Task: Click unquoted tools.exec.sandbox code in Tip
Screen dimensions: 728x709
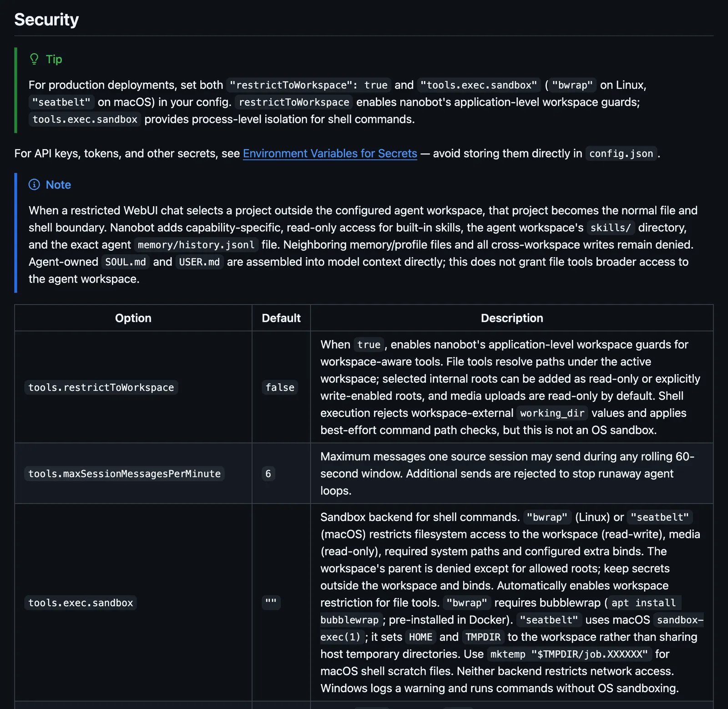Action: click(x=85, y=120)
